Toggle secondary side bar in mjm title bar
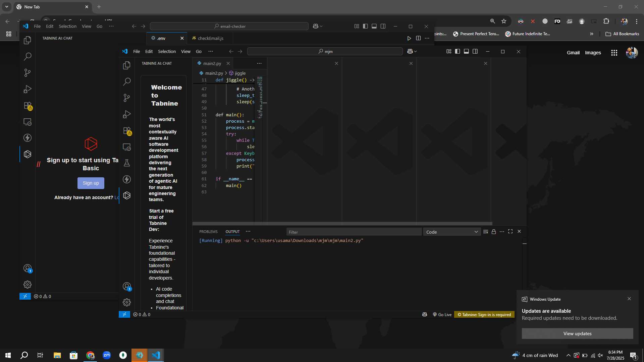 [475, 51]
